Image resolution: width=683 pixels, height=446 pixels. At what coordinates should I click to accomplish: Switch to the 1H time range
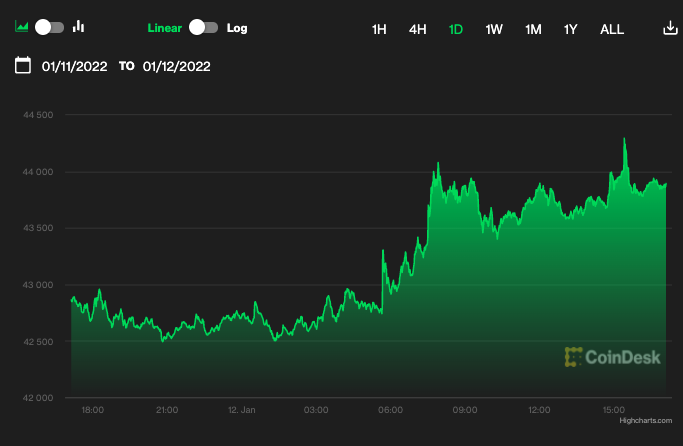(379, 29)
